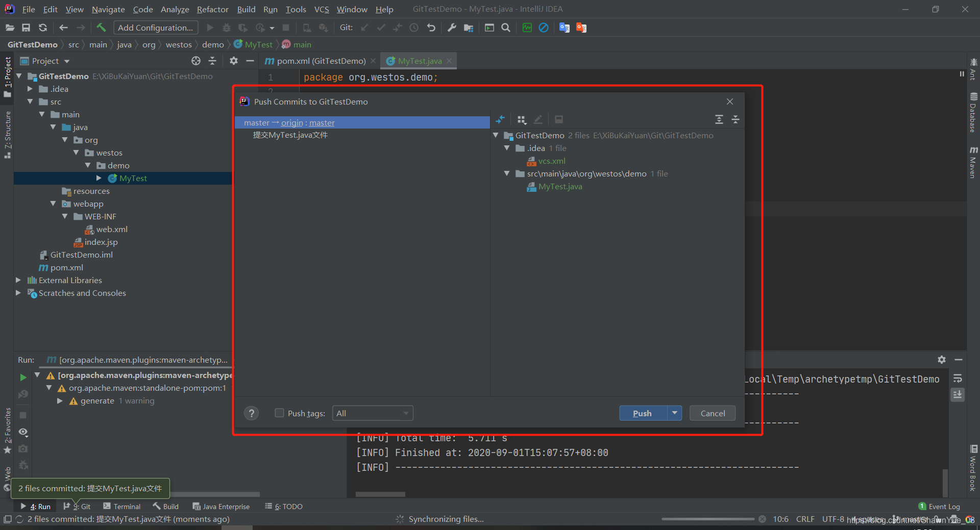The image size is (980, 530).
Task: Open the Maven side tool window
Action: pyautogui.click(x=973, y=162)
